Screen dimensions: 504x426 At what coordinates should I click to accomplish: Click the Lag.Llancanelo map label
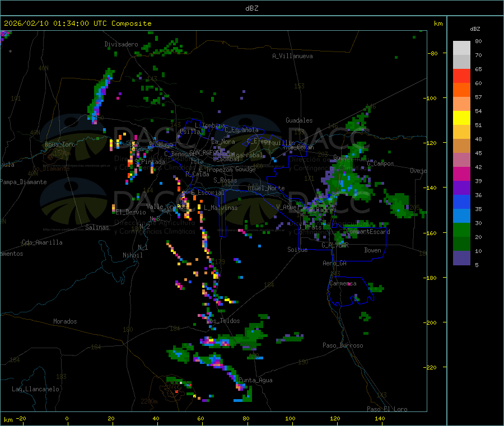pyautogui.click(x=35, y=389)
